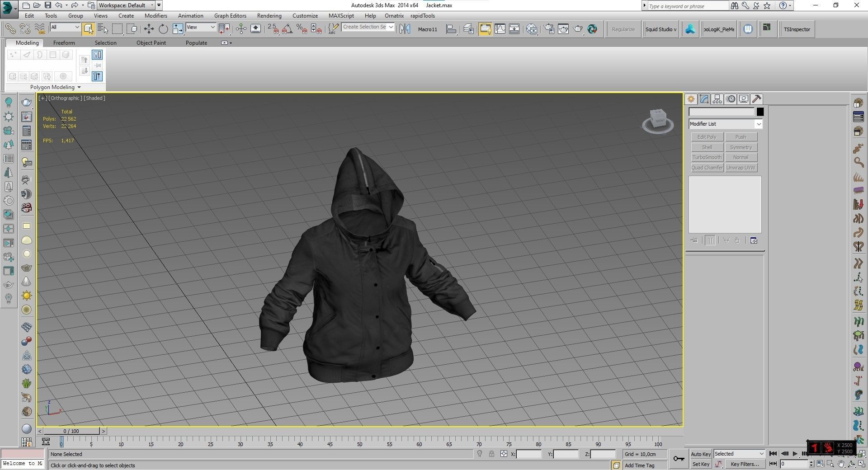Activate Select and Uniform Scale tool

click(178, 29)
